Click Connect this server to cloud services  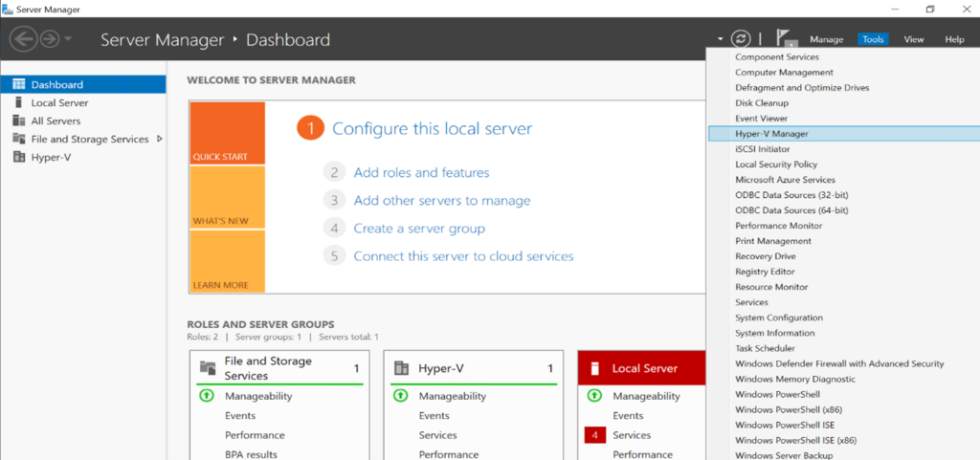coord(463,256)
